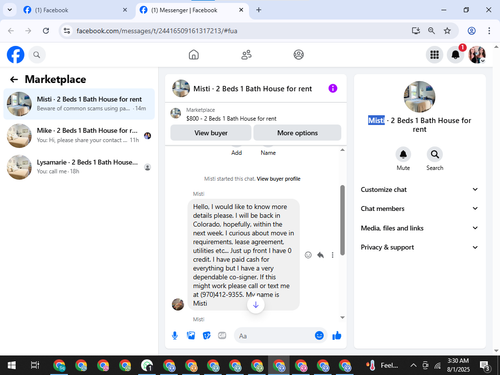The width and height of the screenshot is (500, 375).
Task: Expand the Privacy & support section
Action: [x=419, y=247]
